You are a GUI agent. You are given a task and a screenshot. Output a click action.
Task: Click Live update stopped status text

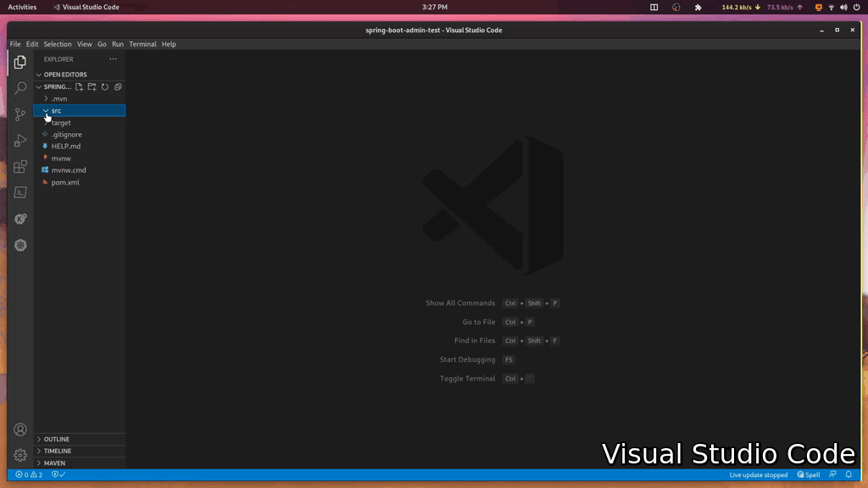tap(758, 475)
